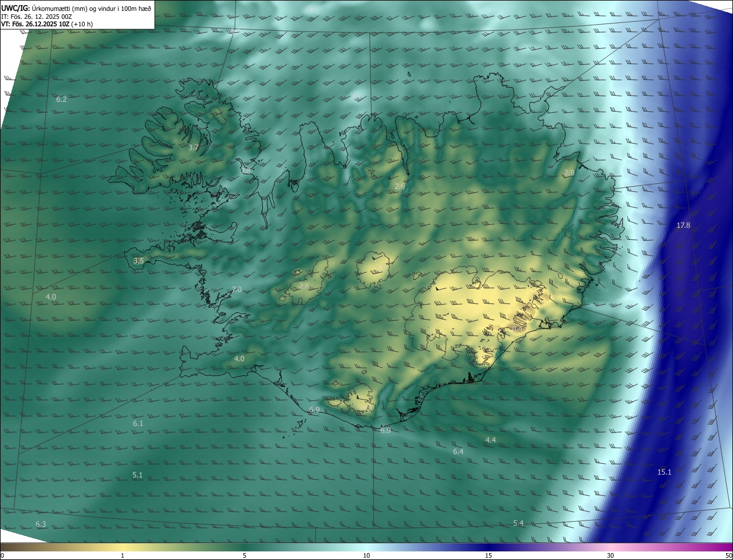Click the 5.1 value label over the sea
The image size is (733, 560).
click(137, 475)
